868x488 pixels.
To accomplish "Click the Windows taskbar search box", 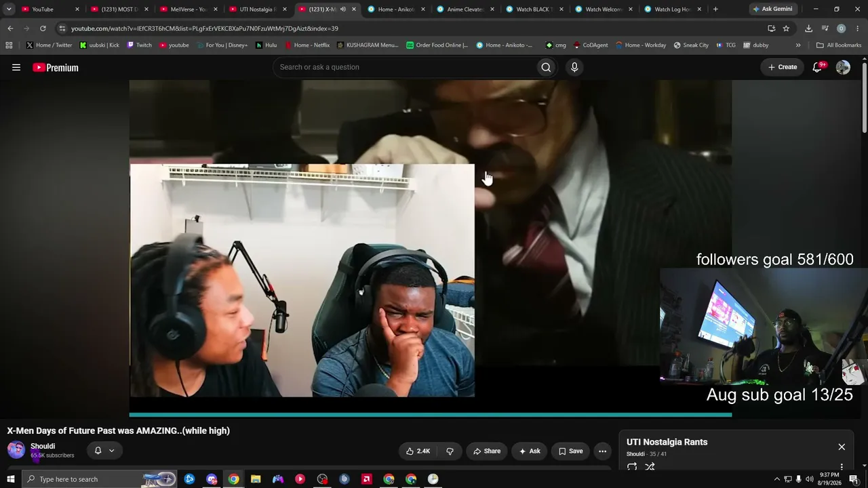I will click(x=99, y=479).
